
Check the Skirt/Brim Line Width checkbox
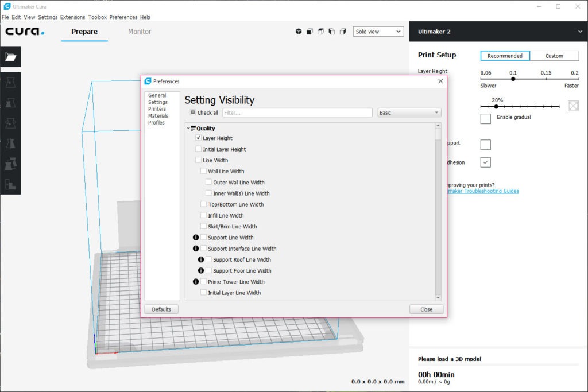coord(204,226)
